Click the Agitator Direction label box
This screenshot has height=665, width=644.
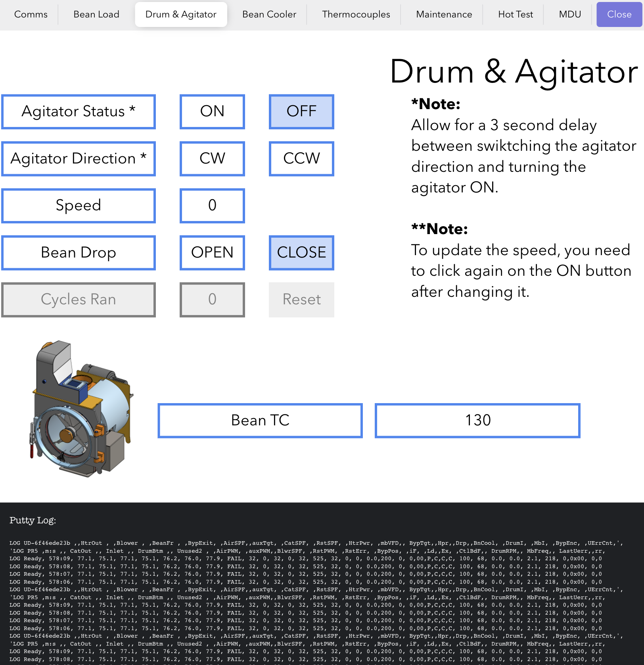pos(79,159)
